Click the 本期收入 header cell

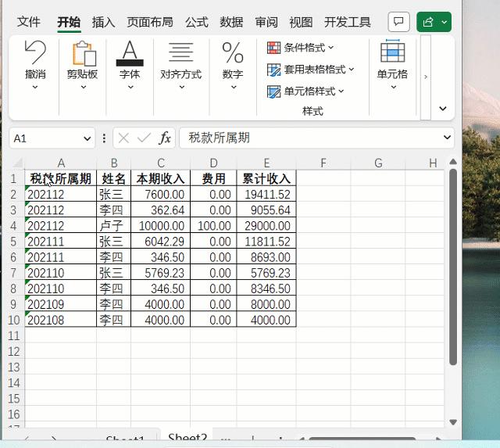(x=160, y=178)
